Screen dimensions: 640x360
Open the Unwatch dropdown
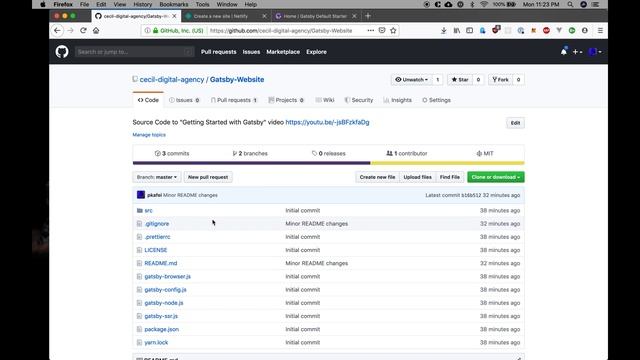(x=411, y=80)
